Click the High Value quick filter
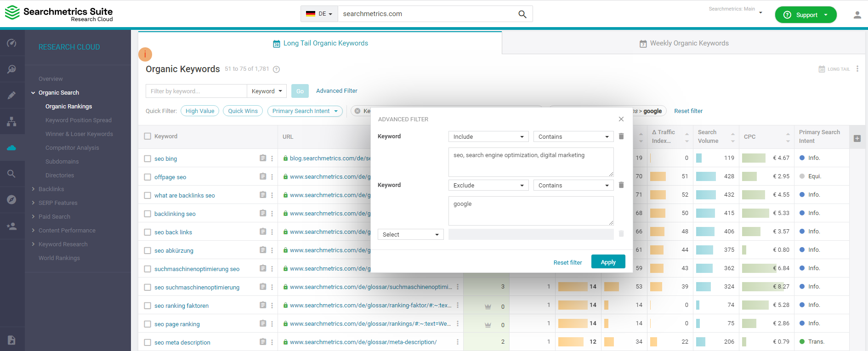This screenshot has width=868, height=351. pos(200,111)
